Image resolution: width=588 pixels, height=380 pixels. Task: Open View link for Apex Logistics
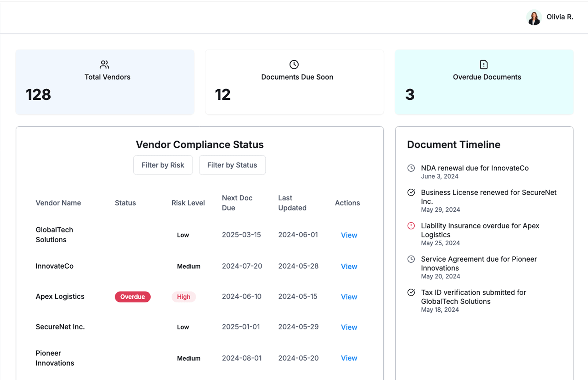(349, 297)
